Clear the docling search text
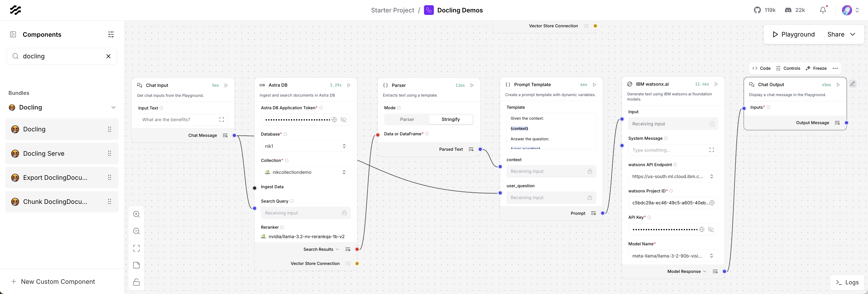The width and height of the screenshot is (868, 294). pyautogui.click(x=108, y=56)
